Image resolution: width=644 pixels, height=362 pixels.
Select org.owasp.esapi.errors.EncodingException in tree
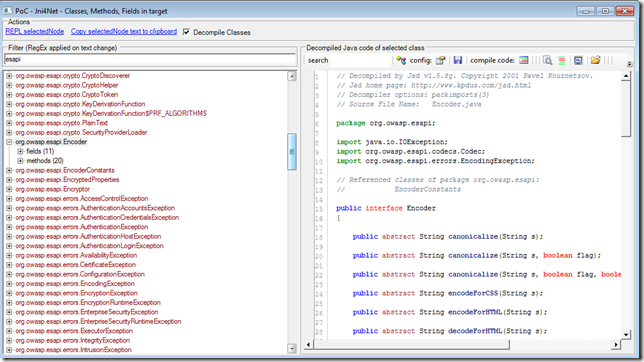(75, 284)
